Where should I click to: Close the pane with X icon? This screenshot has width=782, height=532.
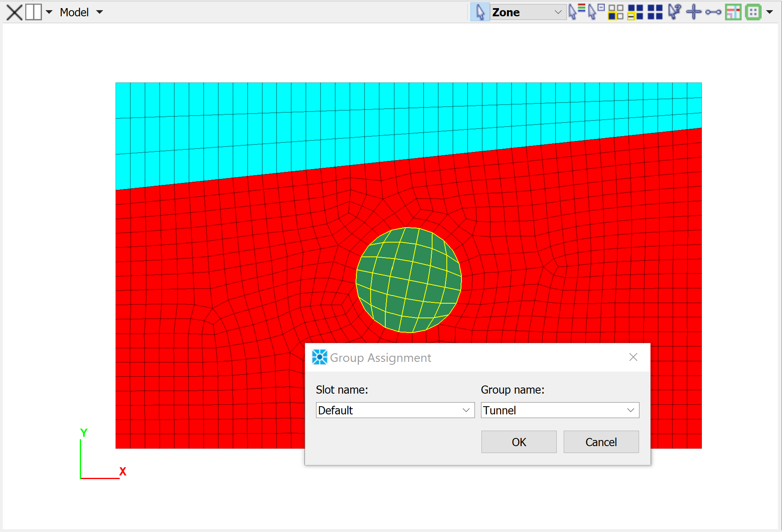(x=14, y=12)
